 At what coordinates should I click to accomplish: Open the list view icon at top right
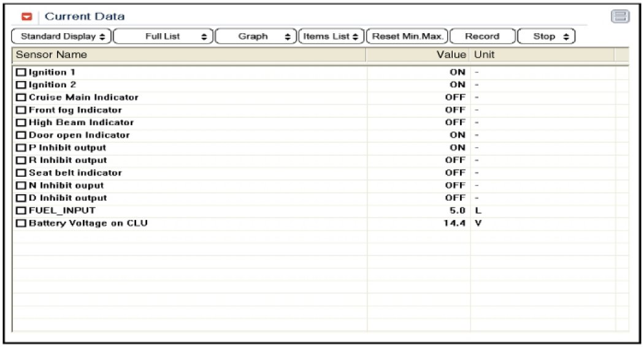(620, 17)
